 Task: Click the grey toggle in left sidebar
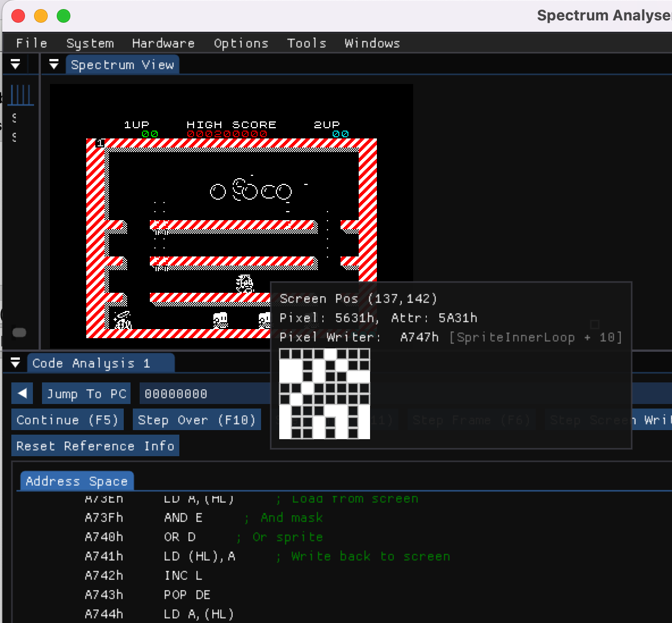[x=19, y=332]
